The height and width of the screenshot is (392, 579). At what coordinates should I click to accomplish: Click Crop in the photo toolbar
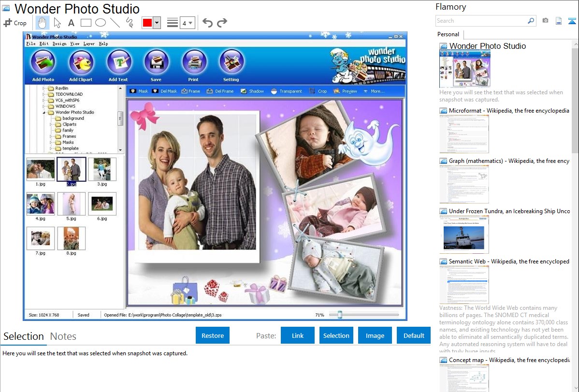pos(318,91)
